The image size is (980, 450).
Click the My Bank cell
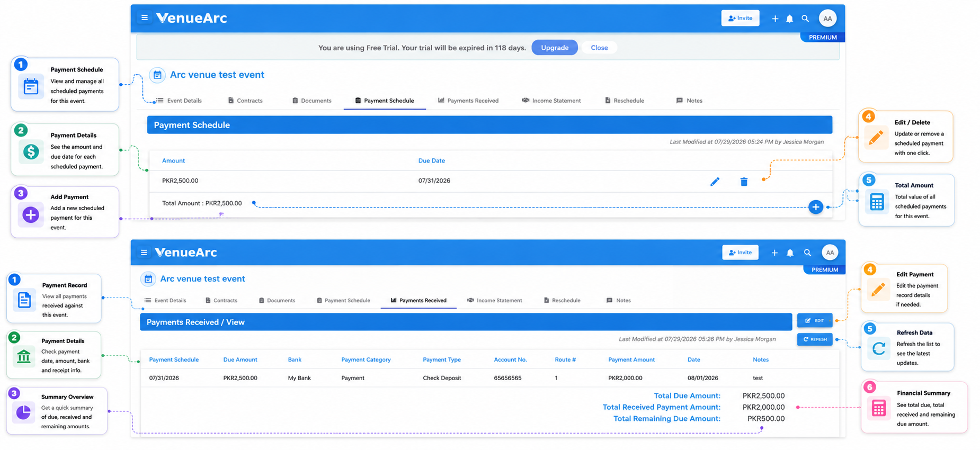coord(299,378)
